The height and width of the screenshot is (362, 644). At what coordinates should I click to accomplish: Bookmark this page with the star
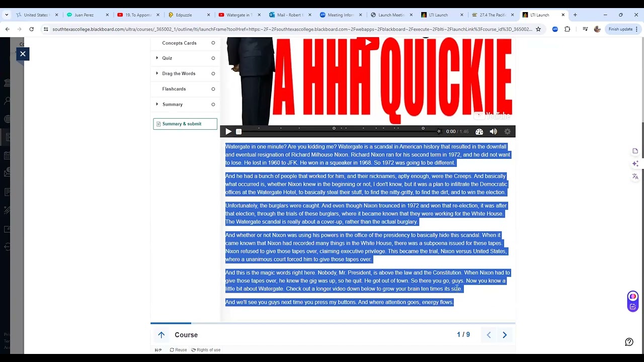[538, 29]
